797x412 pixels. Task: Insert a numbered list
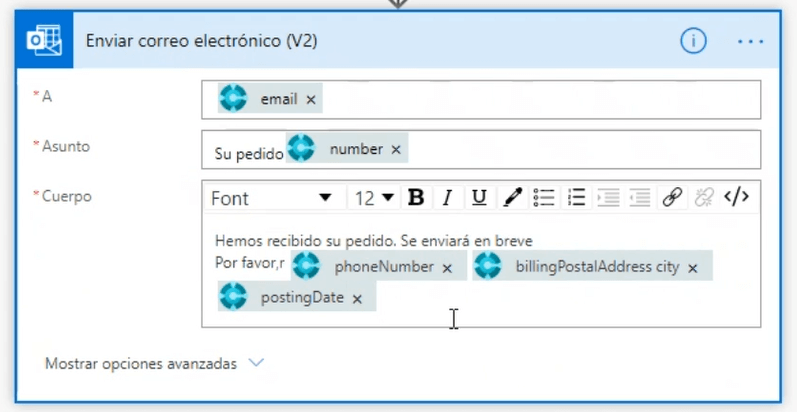pyautogui.click(x=576, y=198)
